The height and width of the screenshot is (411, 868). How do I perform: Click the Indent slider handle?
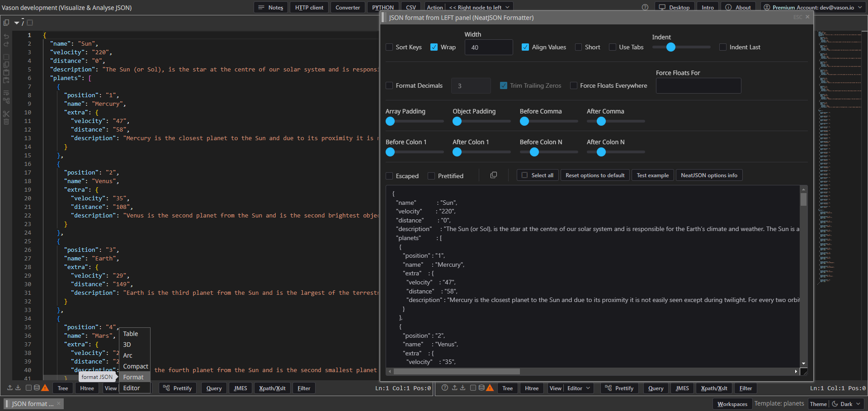(671, 47)
